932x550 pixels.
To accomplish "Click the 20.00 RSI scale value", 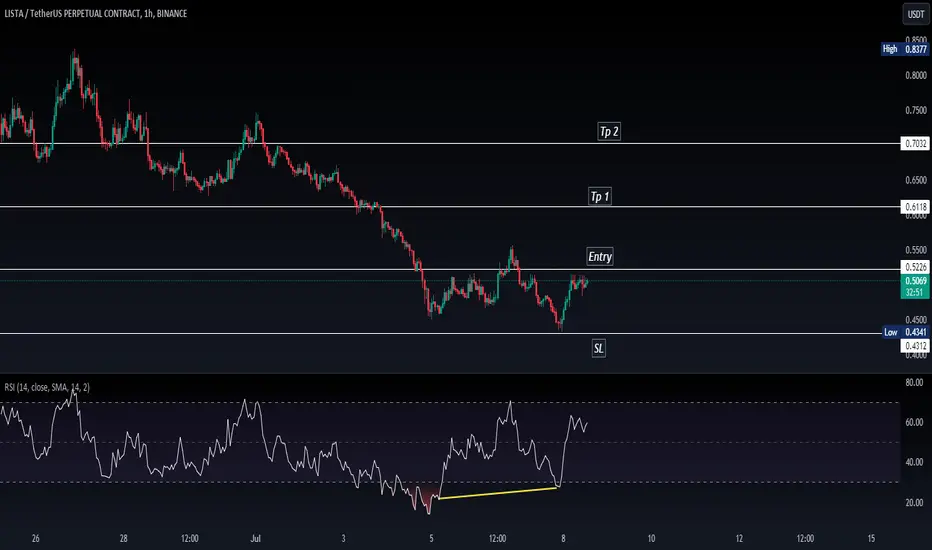I will click(914, 502).
